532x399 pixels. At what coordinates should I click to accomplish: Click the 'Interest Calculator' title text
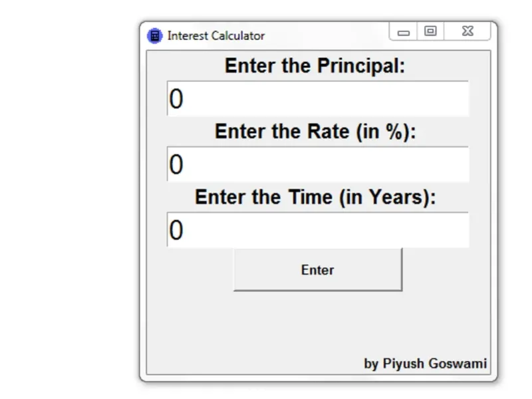215,36
